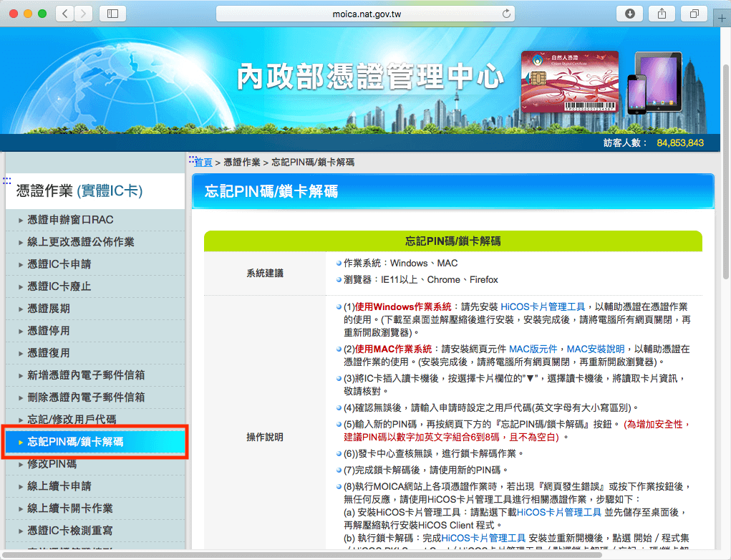Image resolution: width=731 pixels, height=560 pixels.
Task: Click the 首頁 breadcrumb link
Action: (x=203, y=163)
